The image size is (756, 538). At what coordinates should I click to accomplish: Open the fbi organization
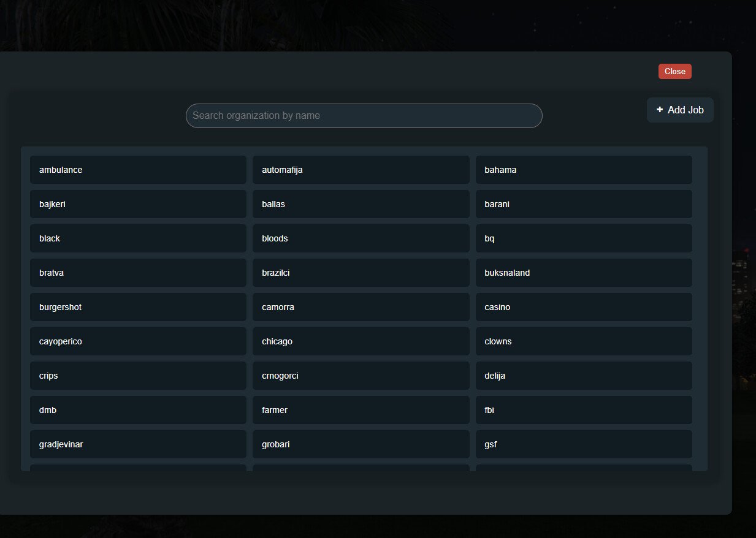tap(584, 410)
